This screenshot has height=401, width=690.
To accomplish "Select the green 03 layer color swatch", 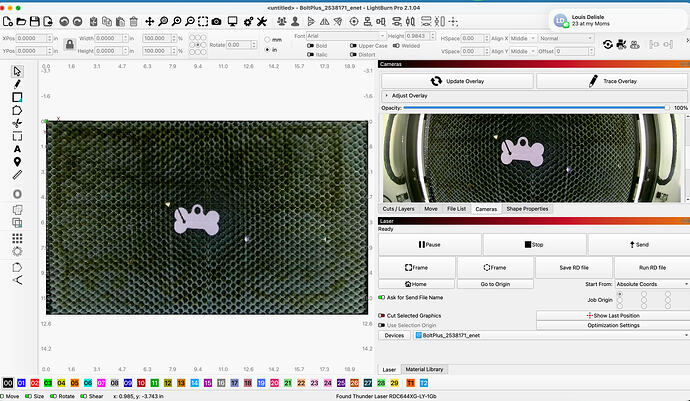I will point(48,383).
